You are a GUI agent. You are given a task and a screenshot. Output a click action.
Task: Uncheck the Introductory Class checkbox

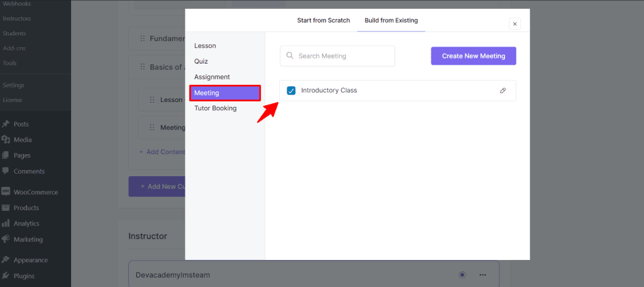(291, 91)
